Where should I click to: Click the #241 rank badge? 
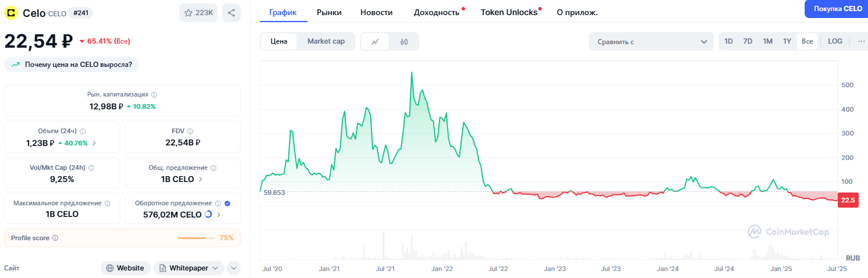tap(81, 13)
